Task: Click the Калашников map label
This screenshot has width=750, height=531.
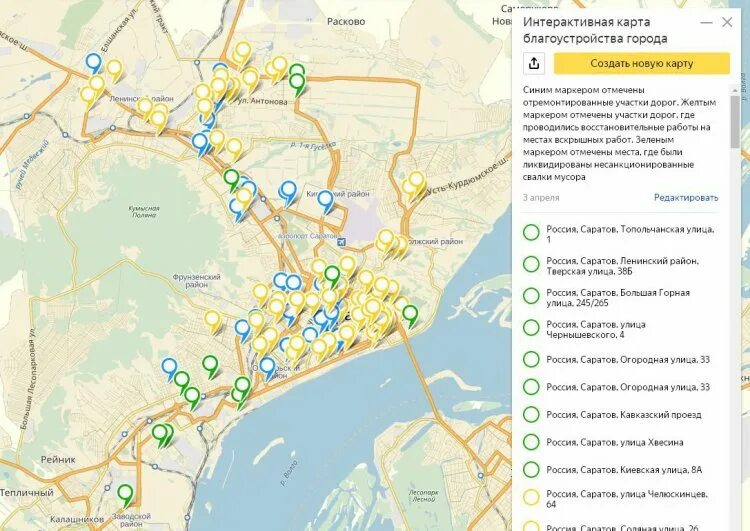Action: coord(77,519)
